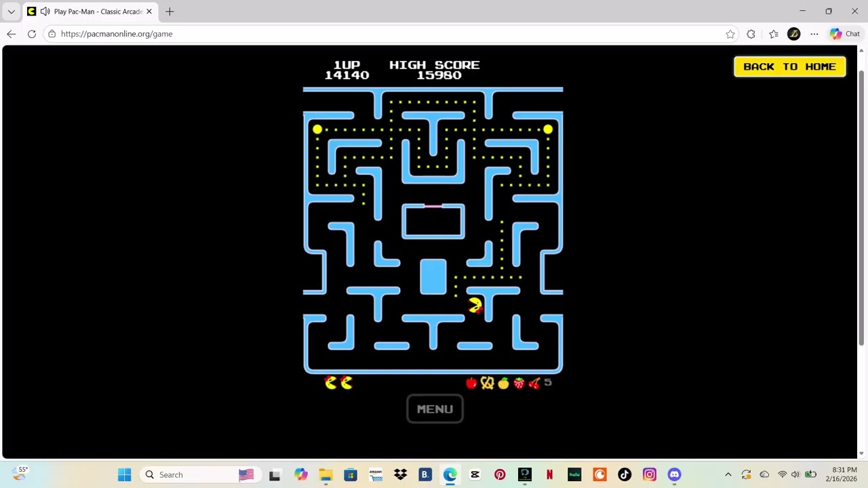Open the weather widget showing 55°

pyautogui.click(x=20, y=474)
